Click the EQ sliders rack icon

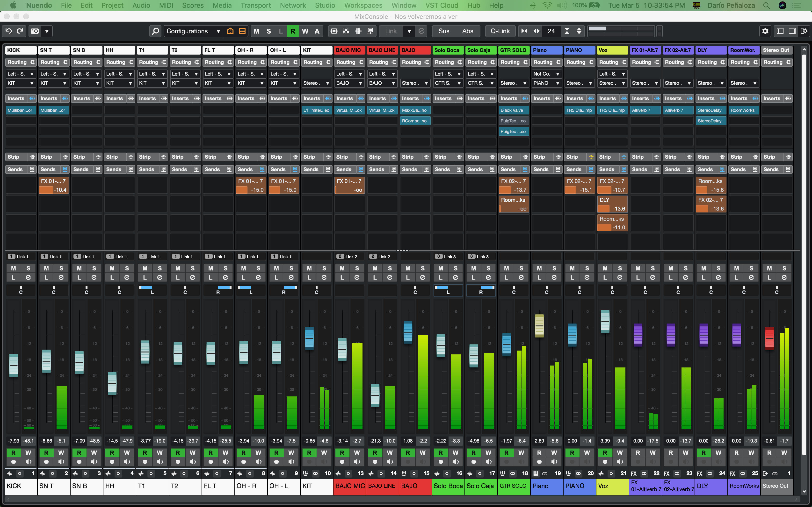(346, 31)
